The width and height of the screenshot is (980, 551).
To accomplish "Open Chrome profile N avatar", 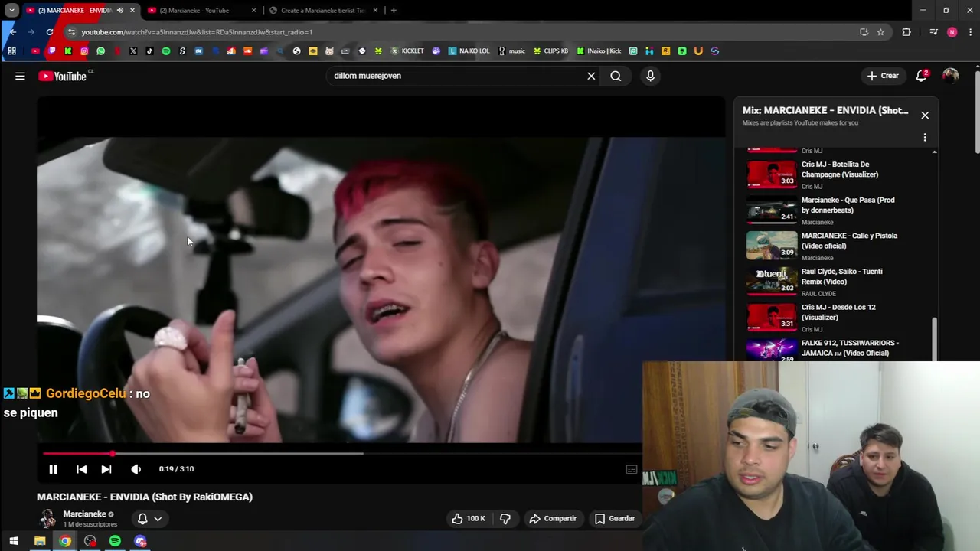I will coord(952,32).
